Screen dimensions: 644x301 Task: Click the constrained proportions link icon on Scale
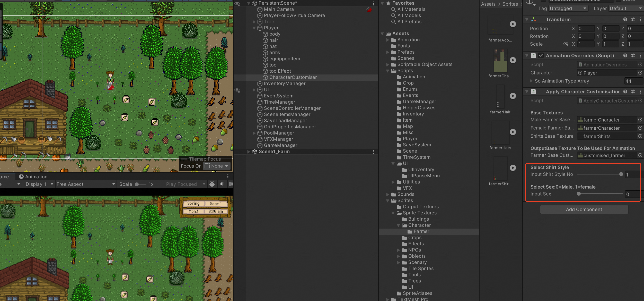566,44
